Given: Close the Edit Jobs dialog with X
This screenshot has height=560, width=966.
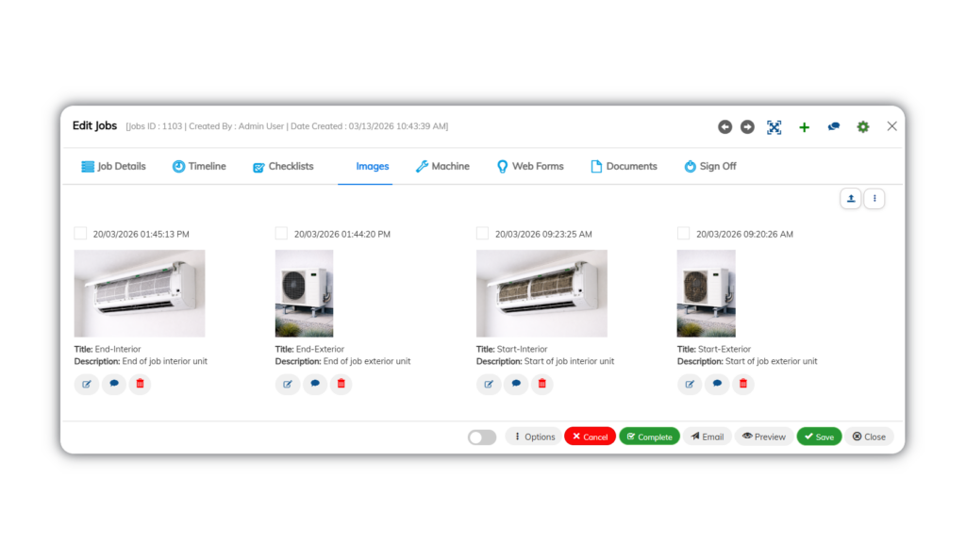Looking at the screenshot, I should 891,126.
